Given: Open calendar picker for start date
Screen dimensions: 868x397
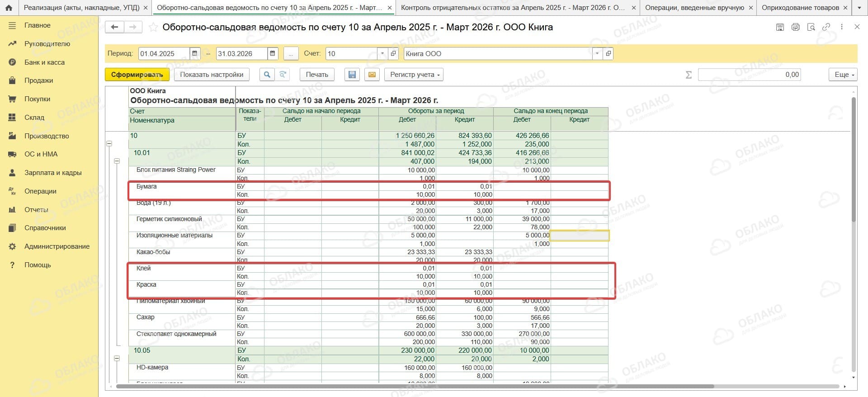Looking at the screenshot, I should (x=194, y=53).
